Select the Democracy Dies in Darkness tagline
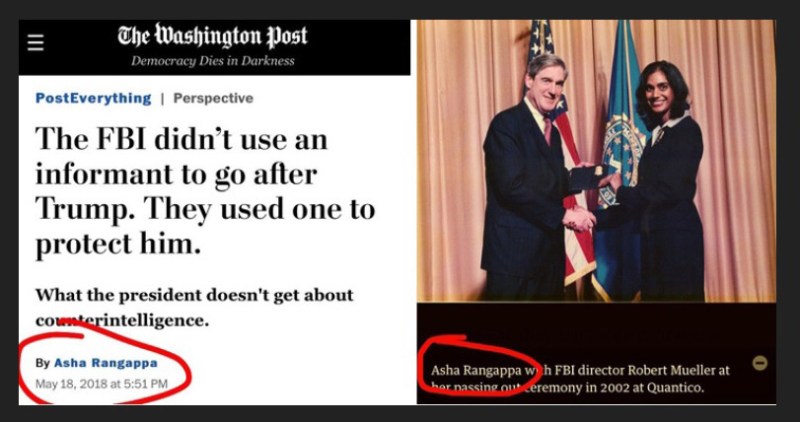This screenshot has width=800, height=422. point(213,61)
